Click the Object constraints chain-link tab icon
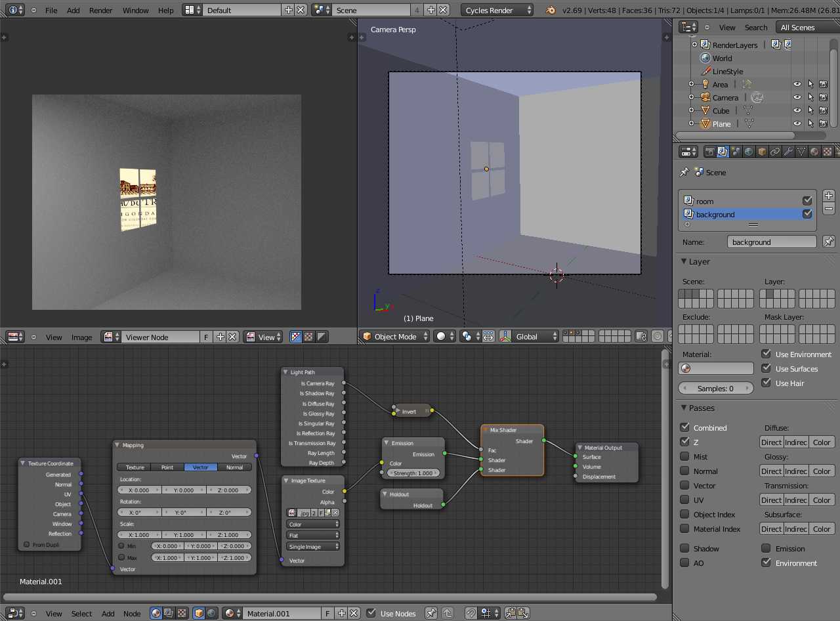 click(775, 152)
